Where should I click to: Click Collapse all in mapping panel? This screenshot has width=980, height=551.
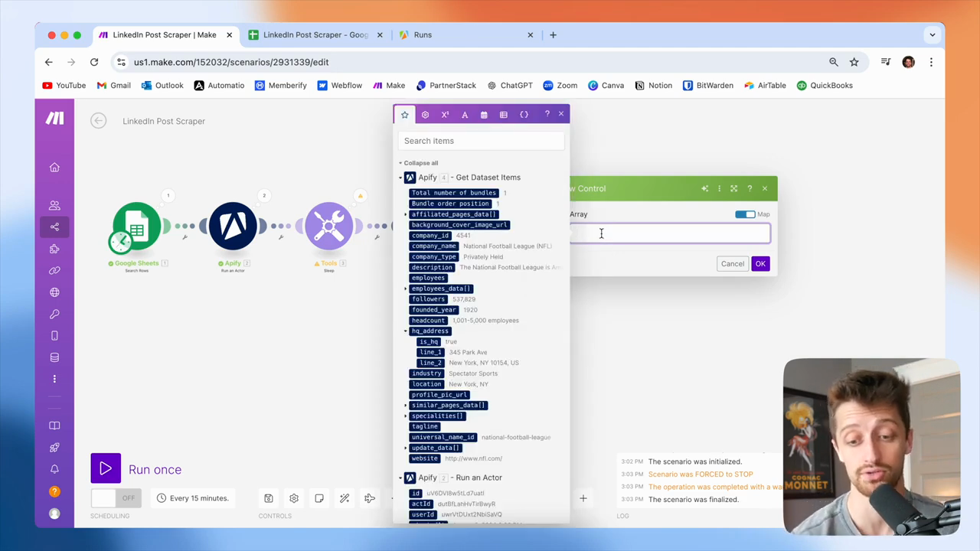pyautogui.click(x=420, y=163)
